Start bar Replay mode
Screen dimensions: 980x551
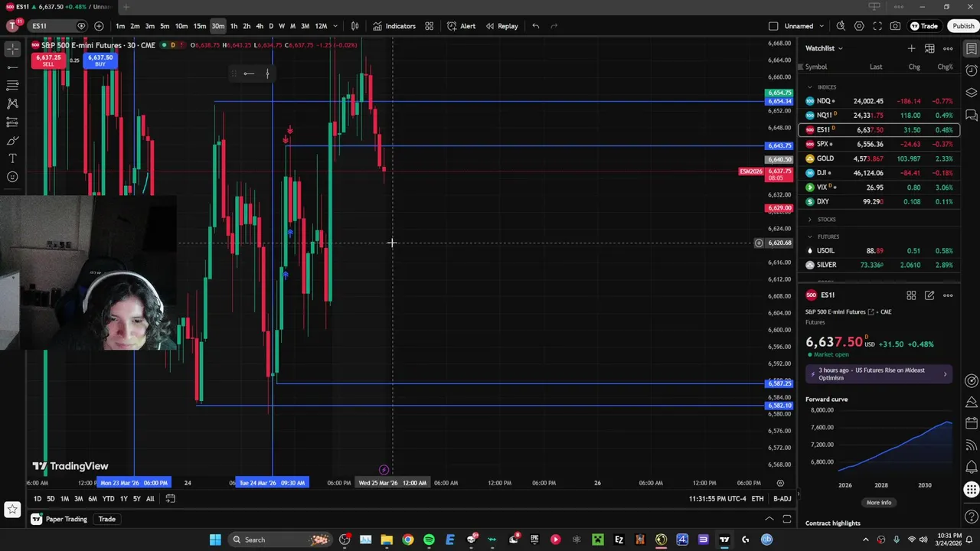tap(501, 26)
